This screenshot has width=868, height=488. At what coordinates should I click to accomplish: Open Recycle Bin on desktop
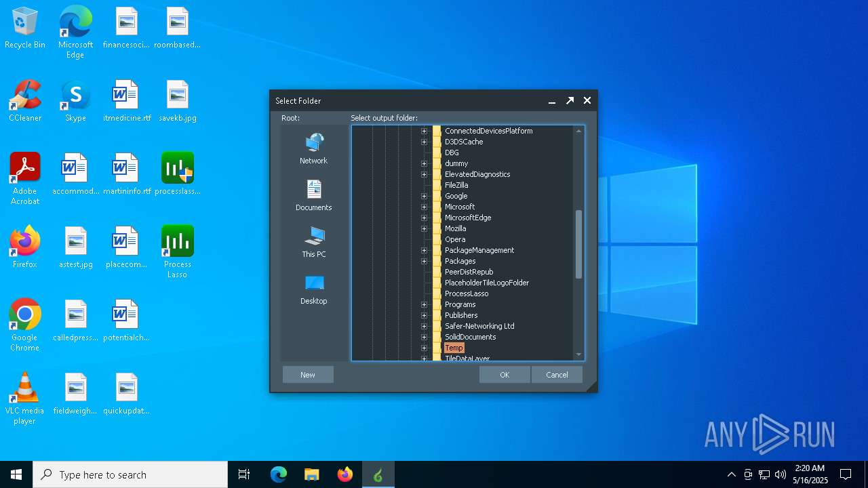(x=25, y=28)
